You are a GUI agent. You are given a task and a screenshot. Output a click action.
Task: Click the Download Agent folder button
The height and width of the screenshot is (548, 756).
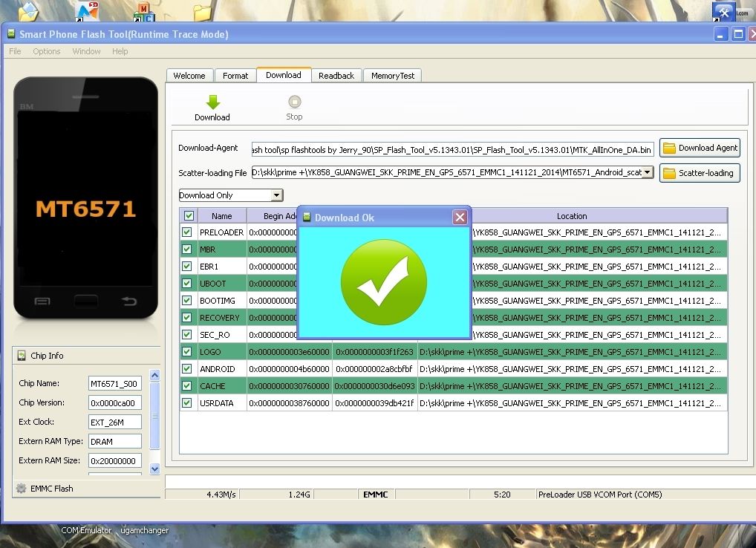click(x=700, y=148)
